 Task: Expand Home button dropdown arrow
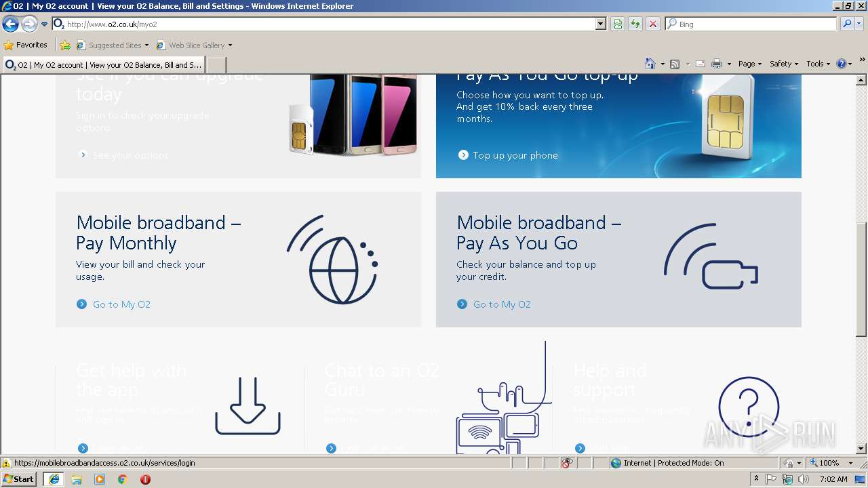point(663,64)
